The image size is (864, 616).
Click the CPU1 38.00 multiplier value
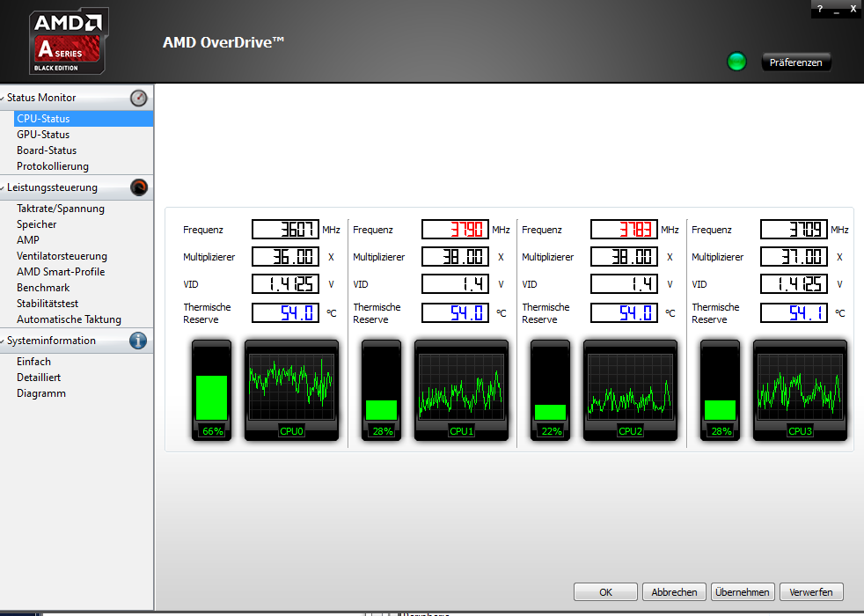(x=455, y=257)
